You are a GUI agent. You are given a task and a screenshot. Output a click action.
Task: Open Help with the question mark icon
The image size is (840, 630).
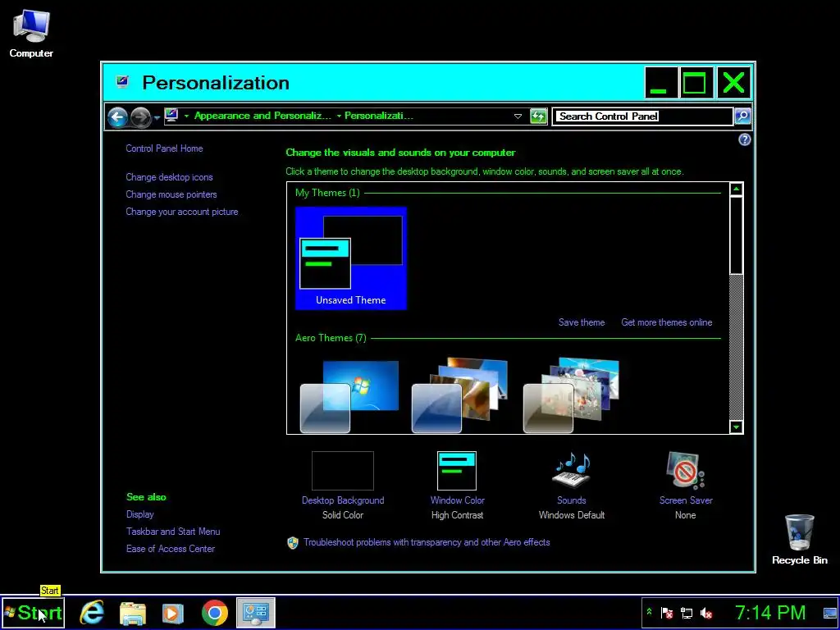(744, 139)
